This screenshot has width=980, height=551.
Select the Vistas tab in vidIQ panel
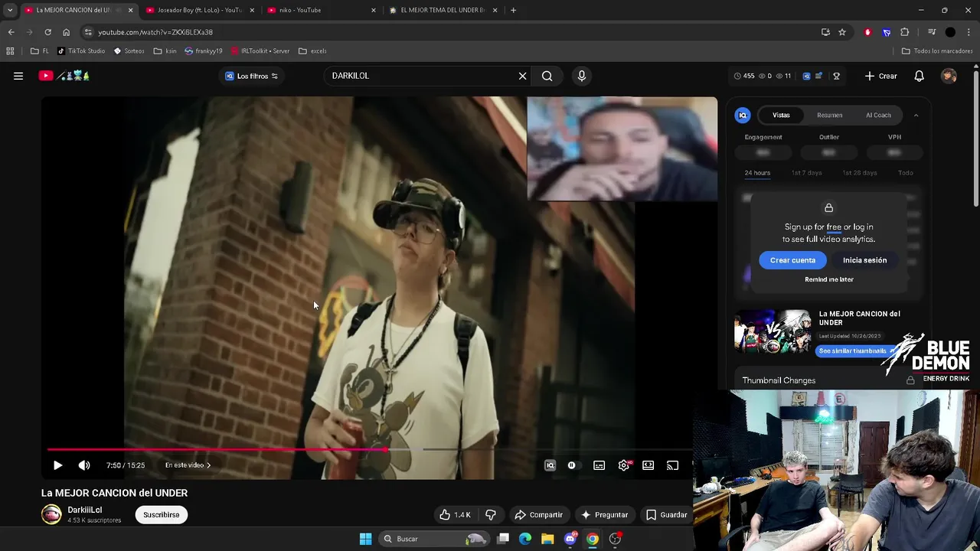781,116
